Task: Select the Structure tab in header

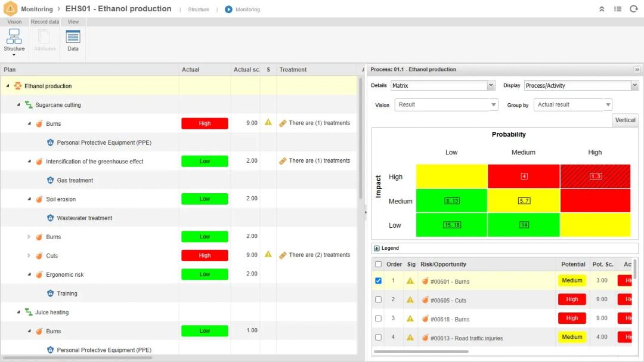Action: click(x=199, y=10)
